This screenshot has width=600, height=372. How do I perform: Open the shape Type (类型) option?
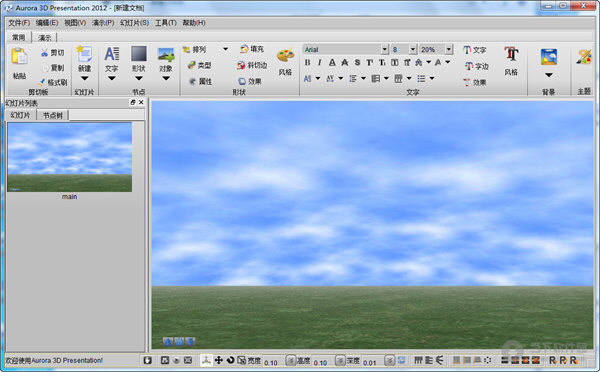coord(200,65)
